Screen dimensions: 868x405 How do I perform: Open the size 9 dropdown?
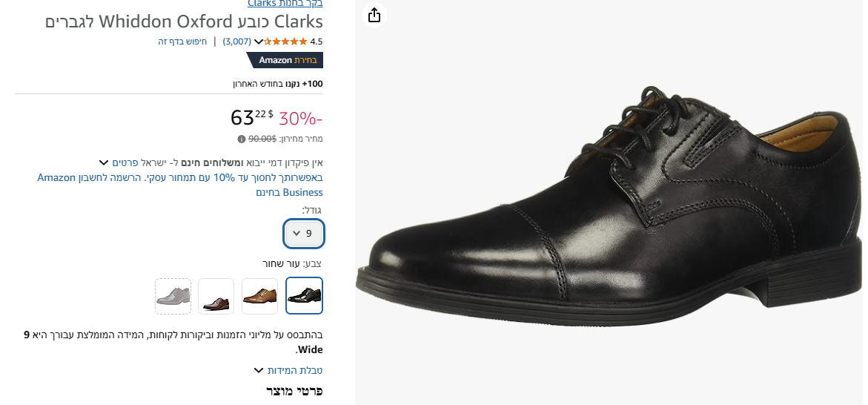pos(304,234)
